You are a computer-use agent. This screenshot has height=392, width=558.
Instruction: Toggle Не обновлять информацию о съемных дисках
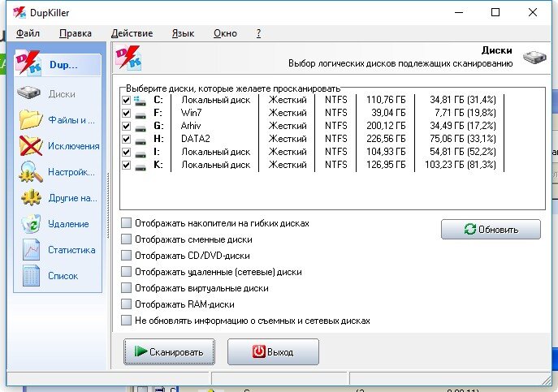[126, 320]
